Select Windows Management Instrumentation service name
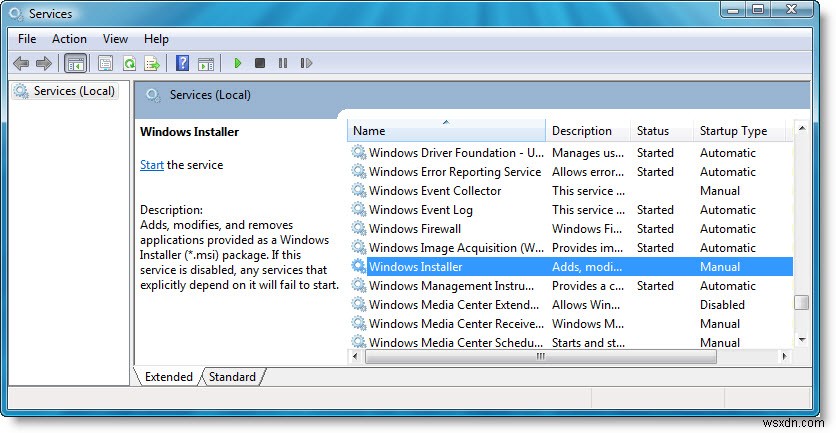The image size is (836, 433). (451, 286)
